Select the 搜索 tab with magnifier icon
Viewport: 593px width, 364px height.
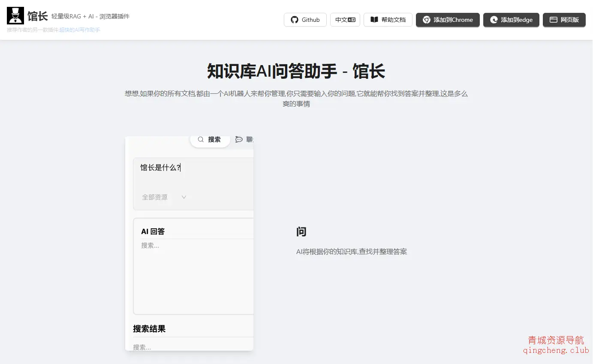pyautogui.click(x=210, y=140)
